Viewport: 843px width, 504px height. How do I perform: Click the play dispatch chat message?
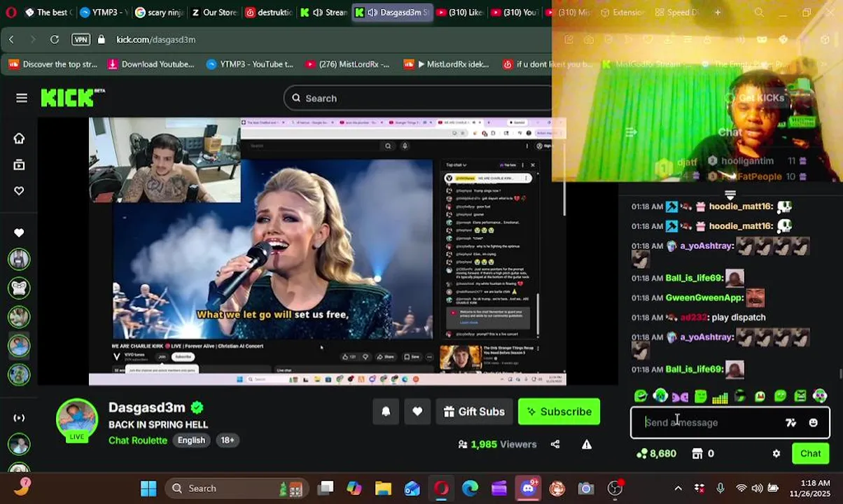coord(739,317)
